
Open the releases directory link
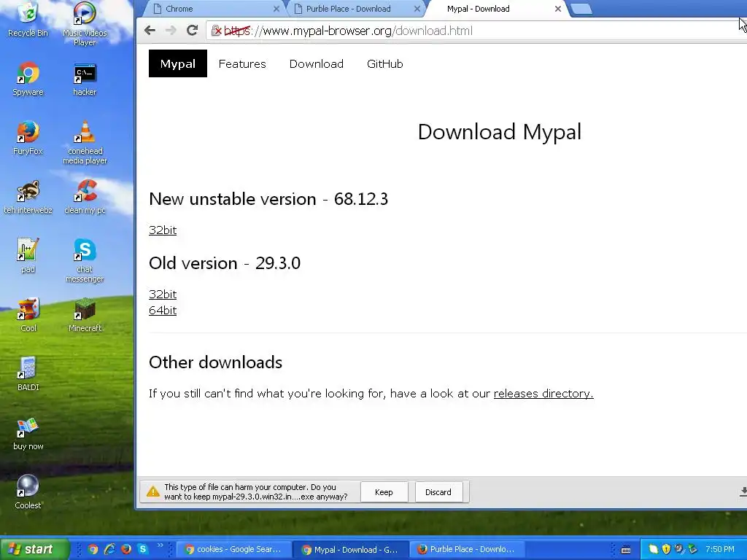(x=543, y=393)
